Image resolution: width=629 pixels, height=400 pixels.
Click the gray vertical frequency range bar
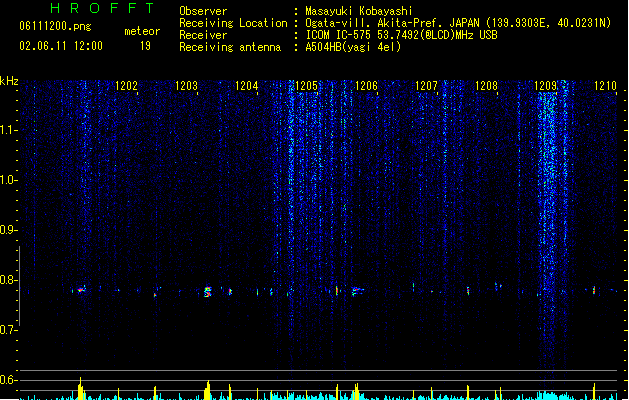pyautogui.click(x=19, y=286)
